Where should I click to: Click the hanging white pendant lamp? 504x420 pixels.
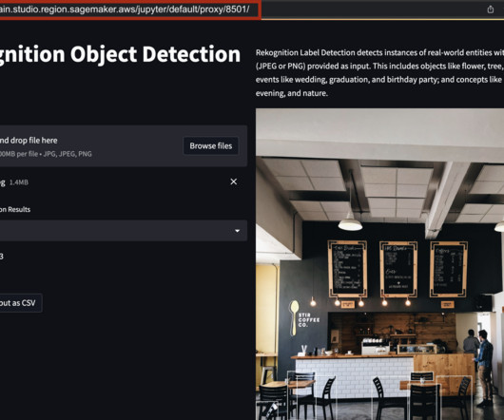pyautogui.click(x=350, y=224)
